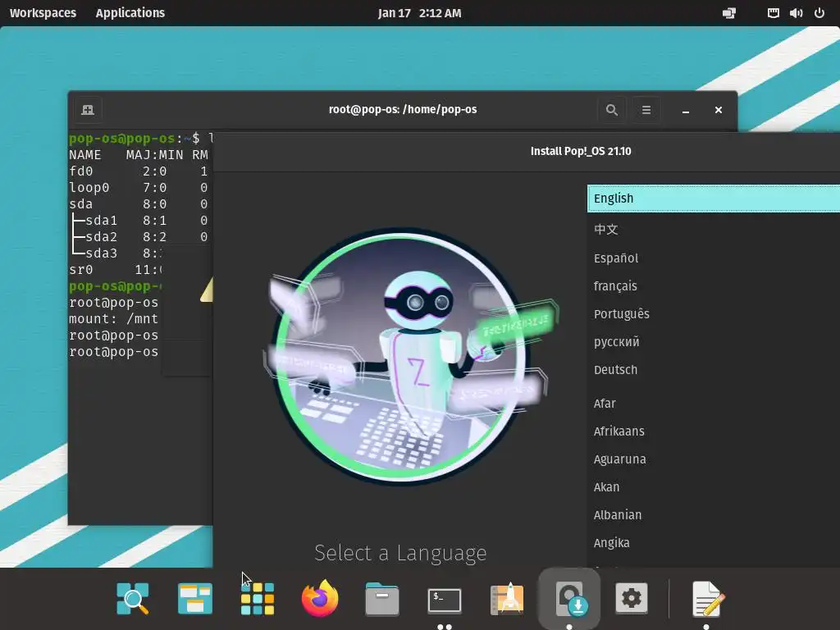Select the Install Pop!_OS dock icon
Image resolution: width=840 pixels, height=630 pixels.
pos(569,598)
